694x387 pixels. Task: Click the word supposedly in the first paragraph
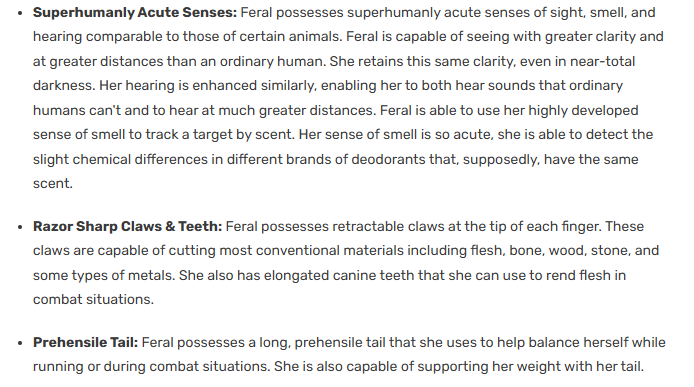pyautogui.click(x=501, y=159)
